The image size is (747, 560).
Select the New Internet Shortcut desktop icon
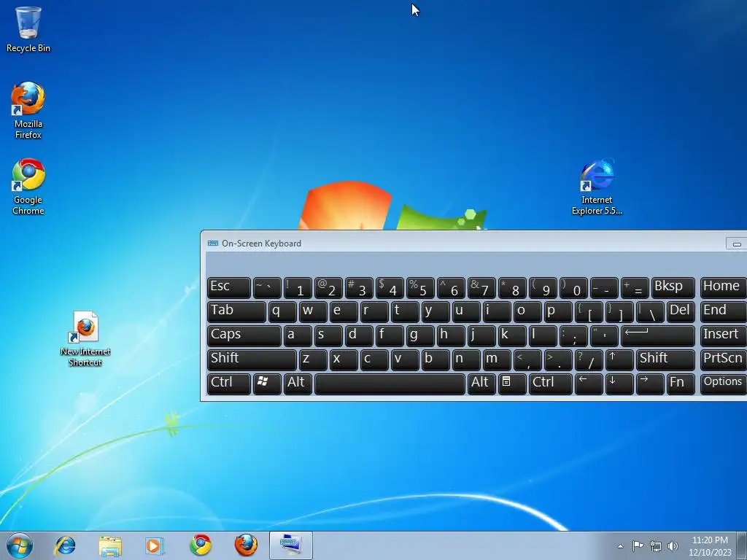(x=85, y=339)
